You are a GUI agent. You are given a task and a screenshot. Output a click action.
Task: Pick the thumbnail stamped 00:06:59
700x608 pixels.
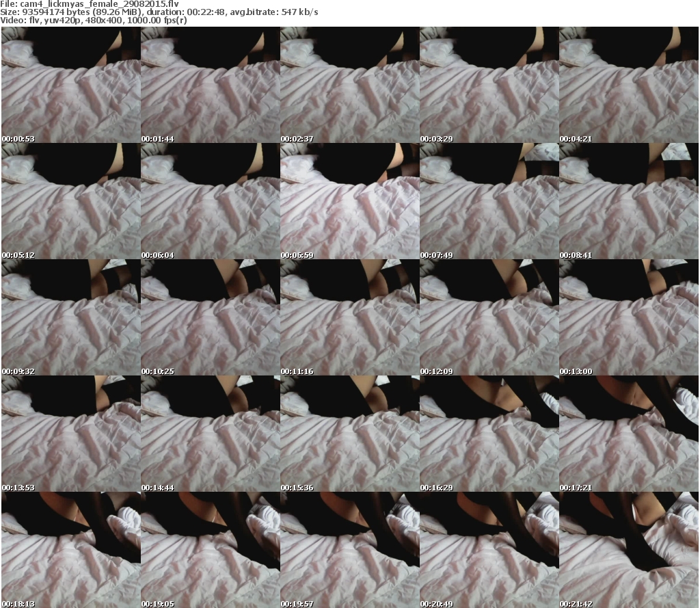click(350, 201)
